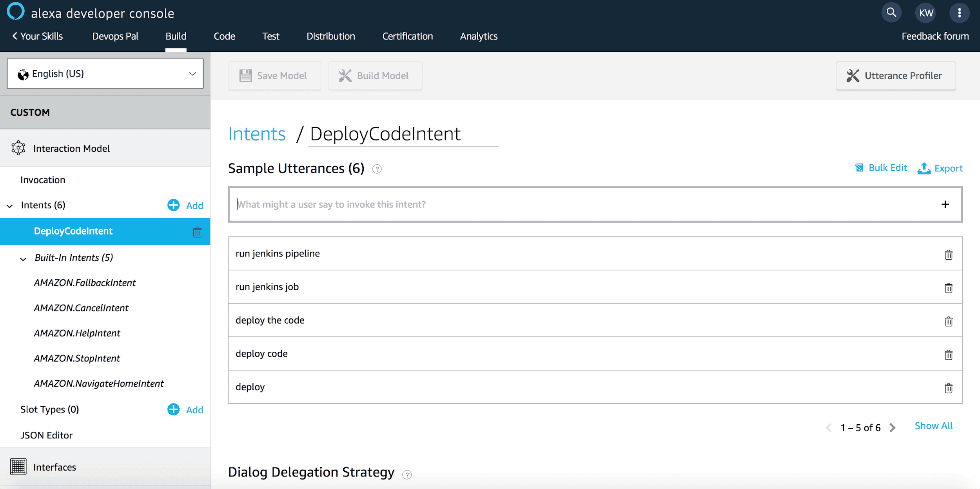Switch to the Code tab
The width and height of the screenshot is (980, 489).
click(x=224, y=36)
